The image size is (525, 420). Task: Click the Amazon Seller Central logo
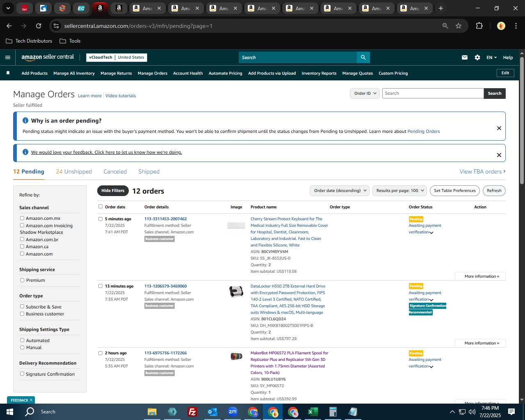pos(48,57)
